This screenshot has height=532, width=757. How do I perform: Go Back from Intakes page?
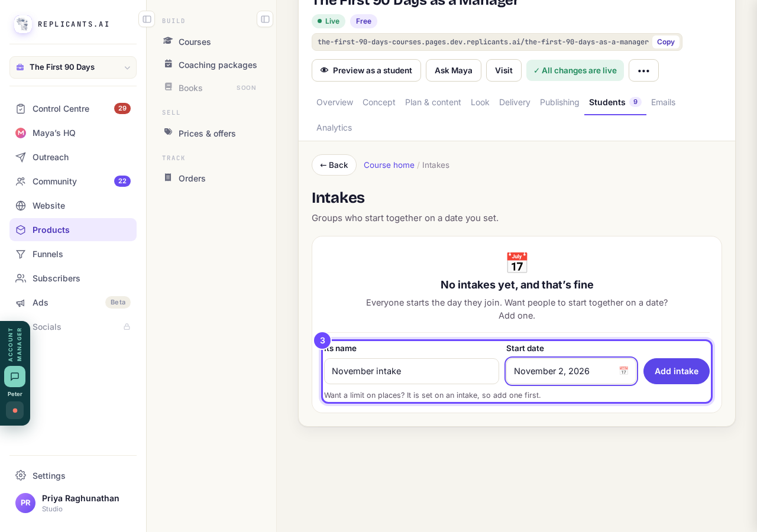click(334, 165)
